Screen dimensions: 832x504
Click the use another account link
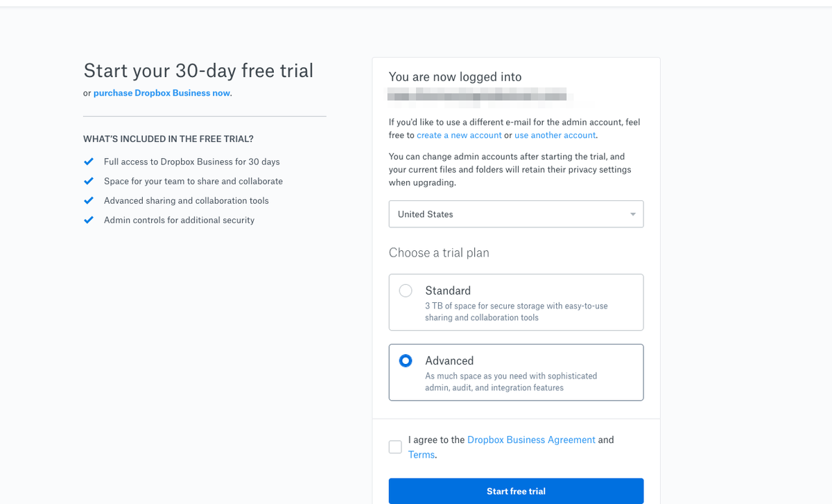[x=555, y=135]
